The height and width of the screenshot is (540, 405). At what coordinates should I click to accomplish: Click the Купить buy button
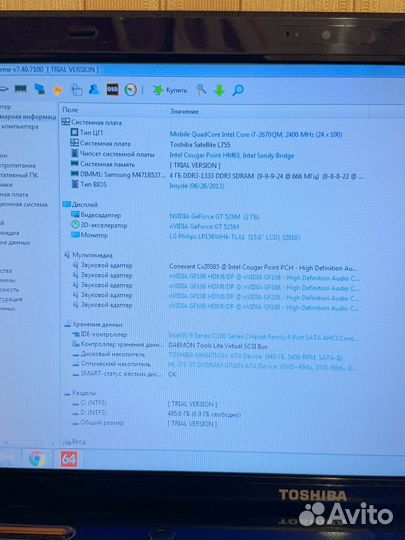coord(170,90)
